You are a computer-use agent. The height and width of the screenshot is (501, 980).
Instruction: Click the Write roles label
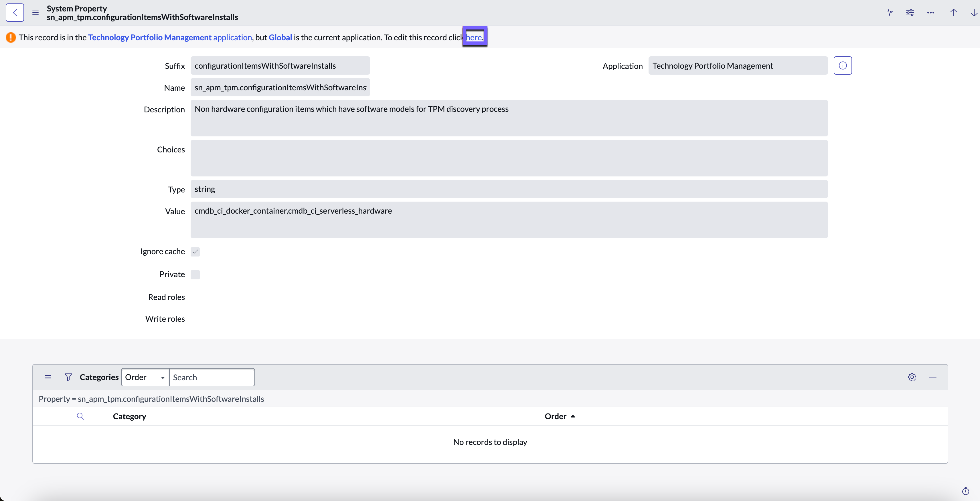(165, 319)
